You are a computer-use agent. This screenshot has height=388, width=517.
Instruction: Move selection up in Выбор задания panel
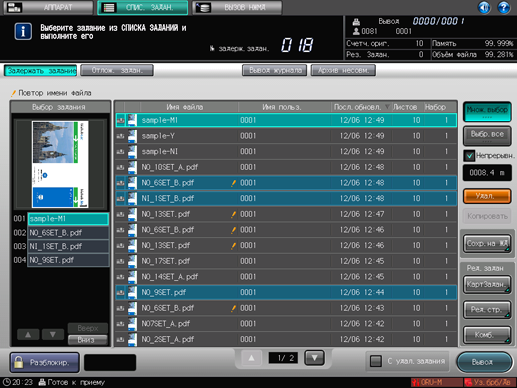pyautogui.click(x=28, y=334)
